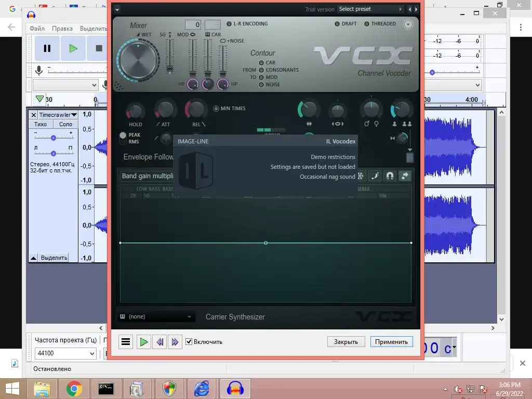Open the plugin manage hamburger menu button
532x399 pixels.
coord(126,342)
